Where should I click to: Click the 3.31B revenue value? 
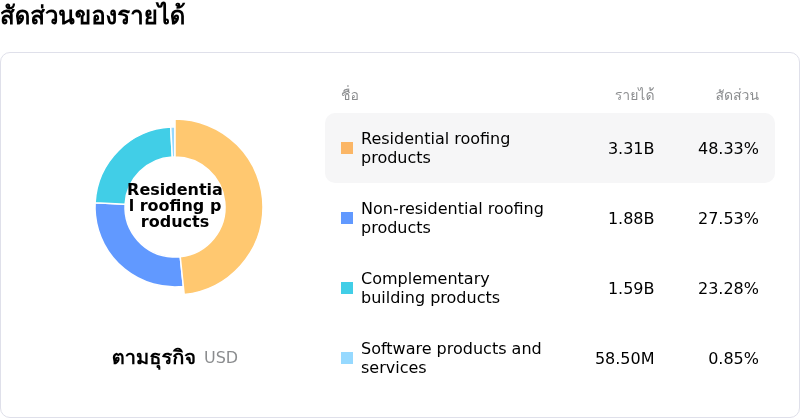click(x=631, y=148)
